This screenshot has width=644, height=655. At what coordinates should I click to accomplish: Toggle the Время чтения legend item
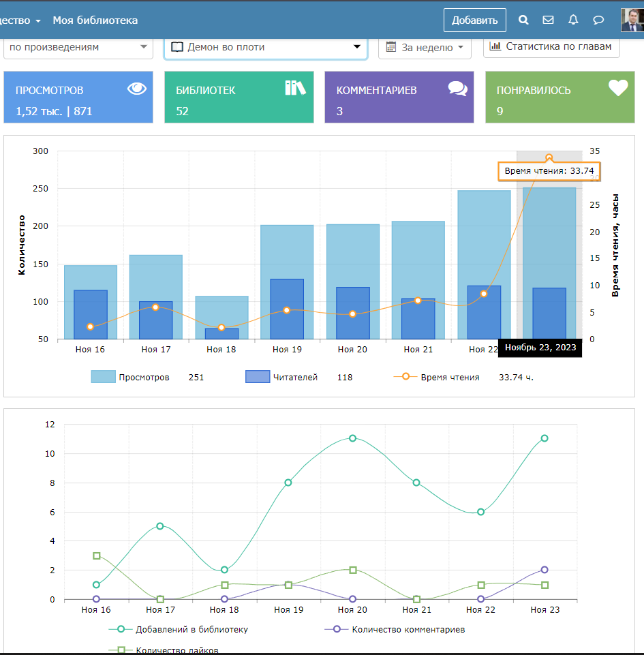pyautogui.click(x=449, y=377)
